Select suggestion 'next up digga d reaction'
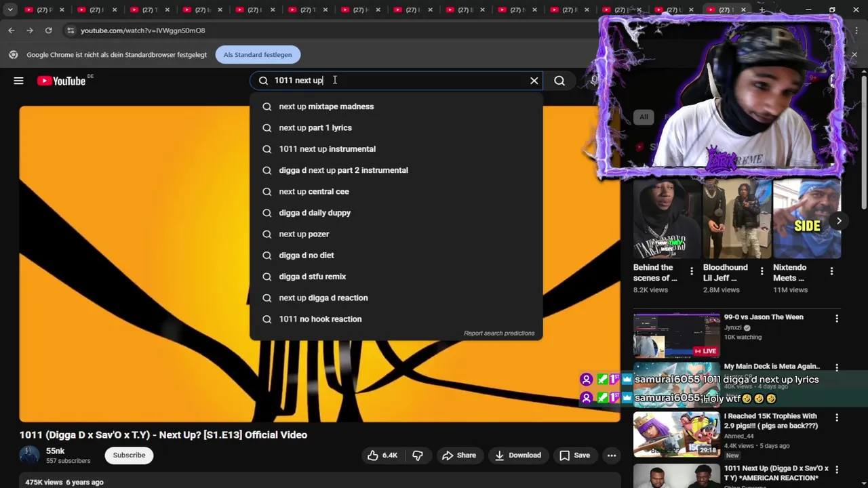Image resolution: width=868 pixels, height=488 pixels. (396, 298)
